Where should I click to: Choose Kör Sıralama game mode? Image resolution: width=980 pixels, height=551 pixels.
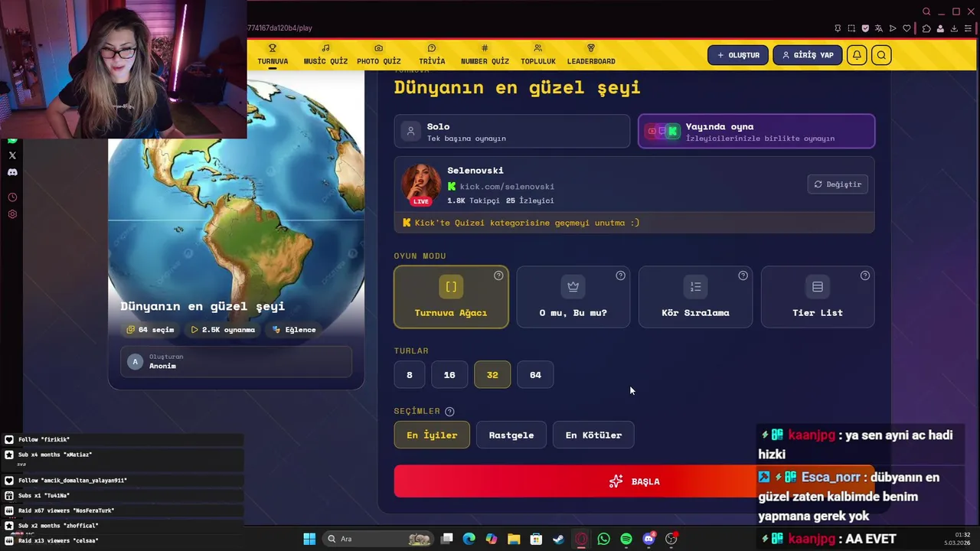[695, 297]
